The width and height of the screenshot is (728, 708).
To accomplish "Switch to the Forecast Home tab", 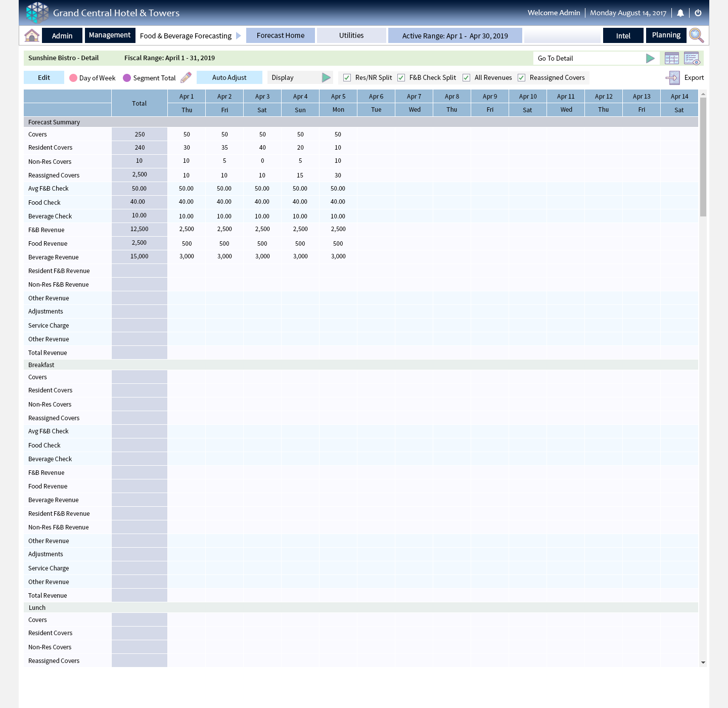I will pos(281,35).
